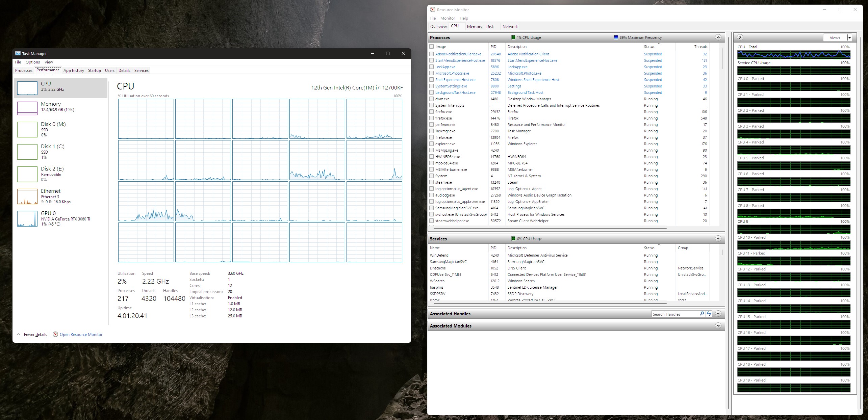Click the Resource Monitor title bar icon
868x420 pixels.
click(x=433, y=9)
